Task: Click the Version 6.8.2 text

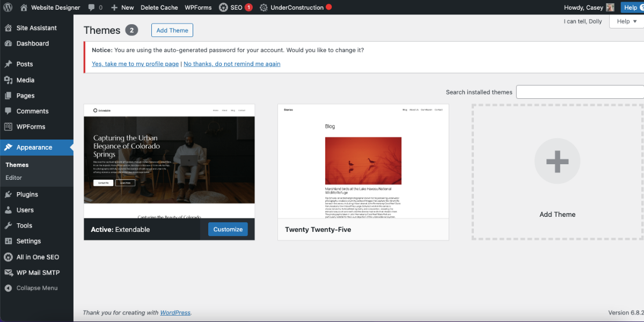Action: click(625, 313)
